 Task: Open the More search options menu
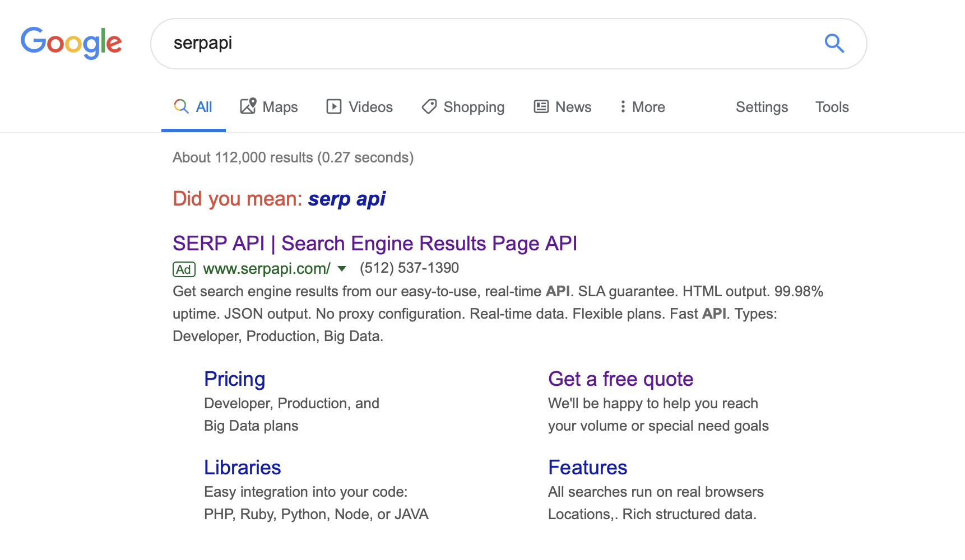point(642,106)
